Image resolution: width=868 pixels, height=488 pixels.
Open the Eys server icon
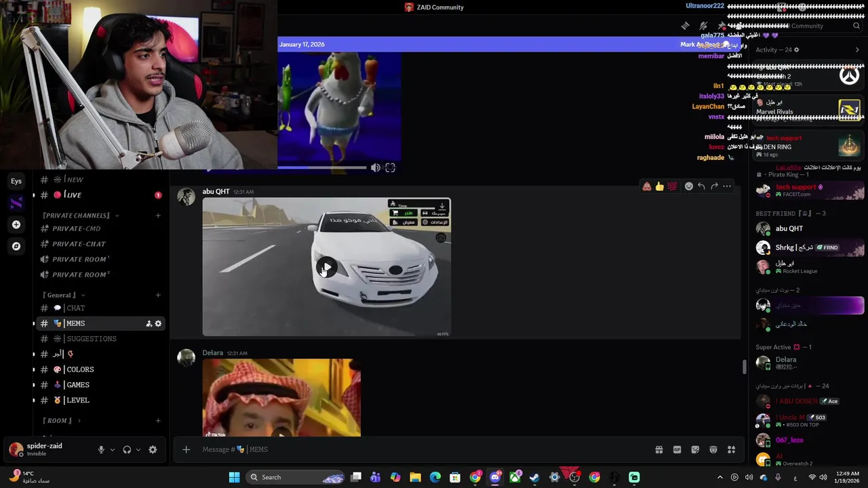pos(16,181)
